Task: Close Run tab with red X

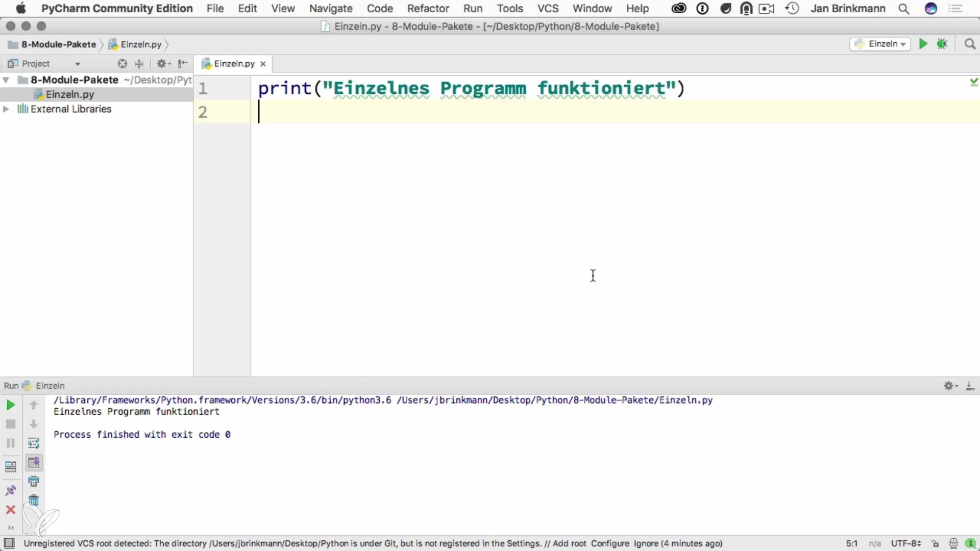Action: [x=10, y=510]
